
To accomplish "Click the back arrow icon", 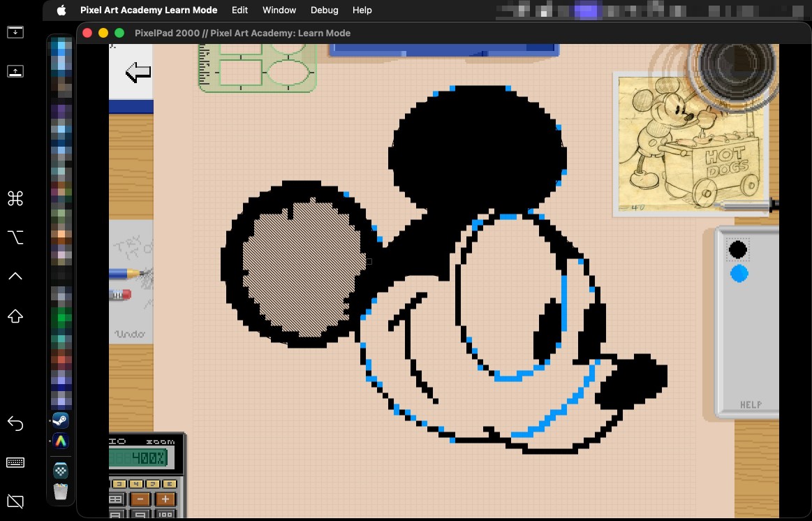I will click(138, 73).
